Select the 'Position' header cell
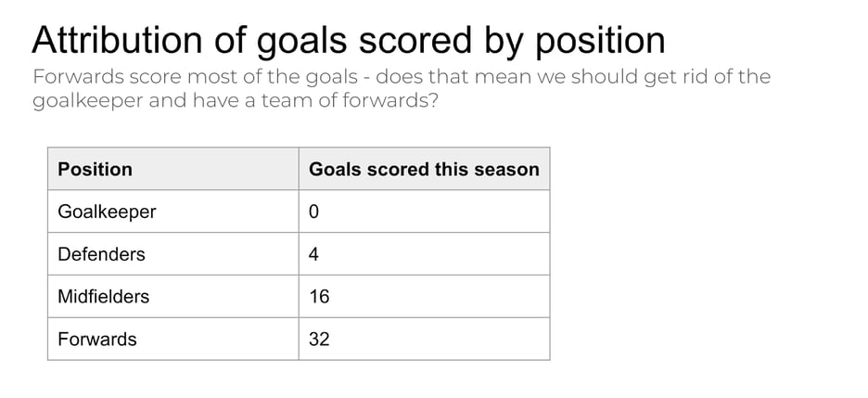868x398 pixels. click(173, 169)
